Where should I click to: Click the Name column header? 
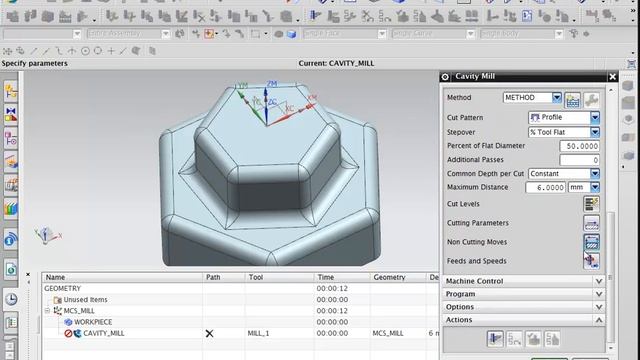pos(122,277)
